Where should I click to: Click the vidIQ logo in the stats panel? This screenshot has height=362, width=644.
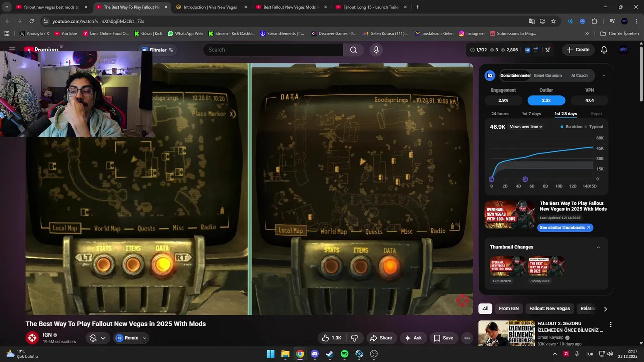[490, 75]
